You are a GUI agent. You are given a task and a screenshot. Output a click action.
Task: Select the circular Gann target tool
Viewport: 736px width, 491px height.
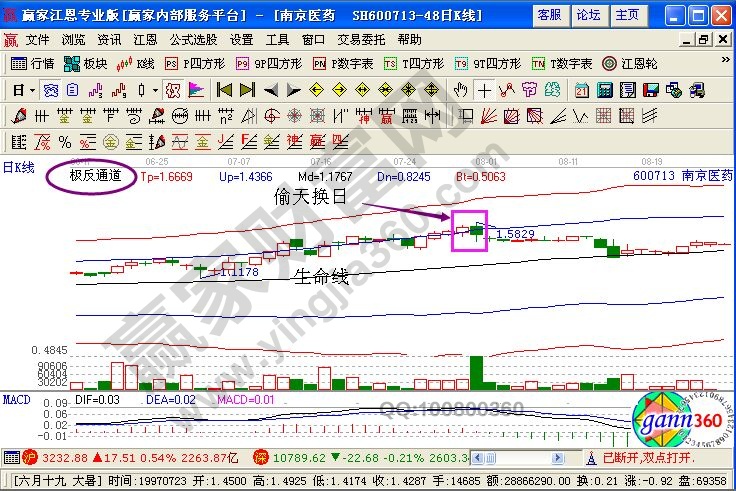[x=272, y=115]
